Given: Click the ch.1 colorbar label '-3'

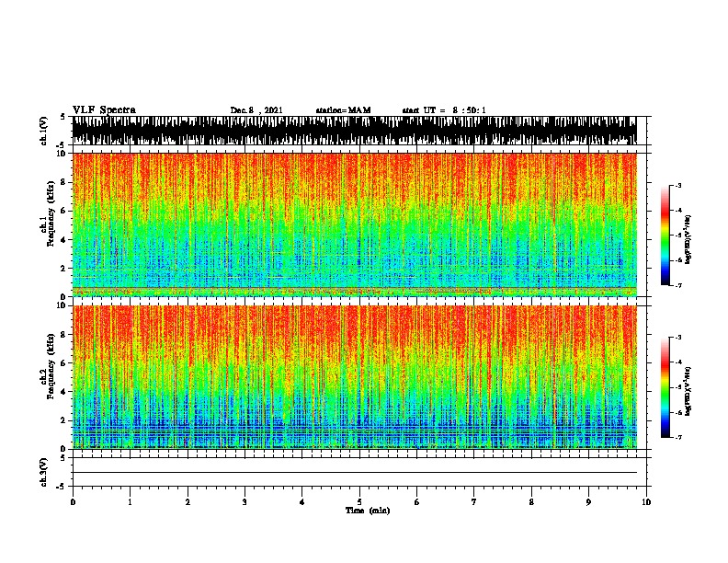Looking at the screenshot, I should pos(678,185).
